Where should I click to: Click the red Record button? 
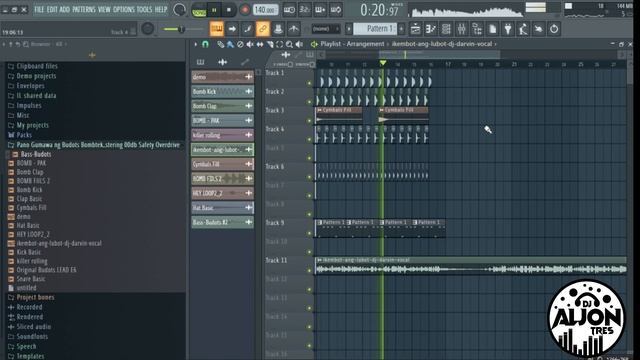click(x=245, y=10)
